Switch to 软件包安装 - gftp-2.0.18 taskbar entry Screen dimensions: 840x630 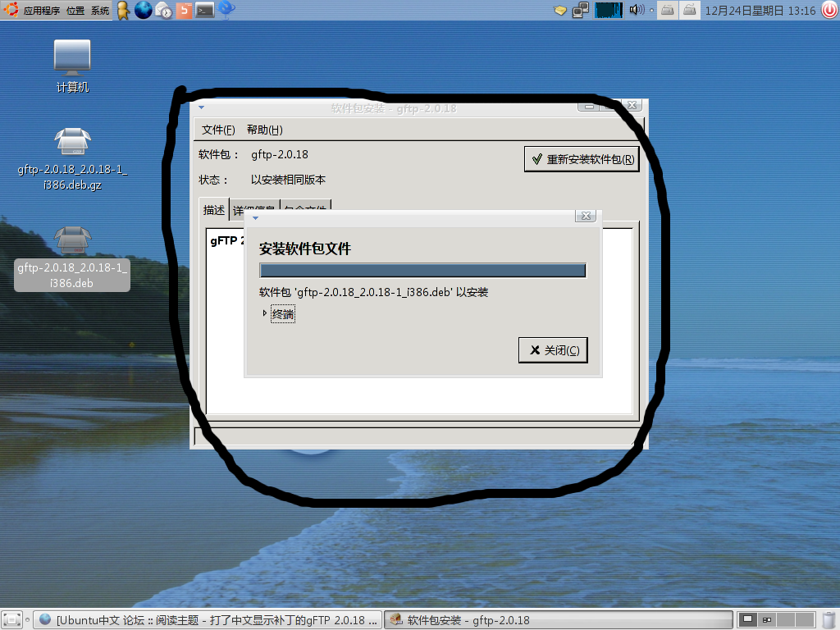point(558,620)
